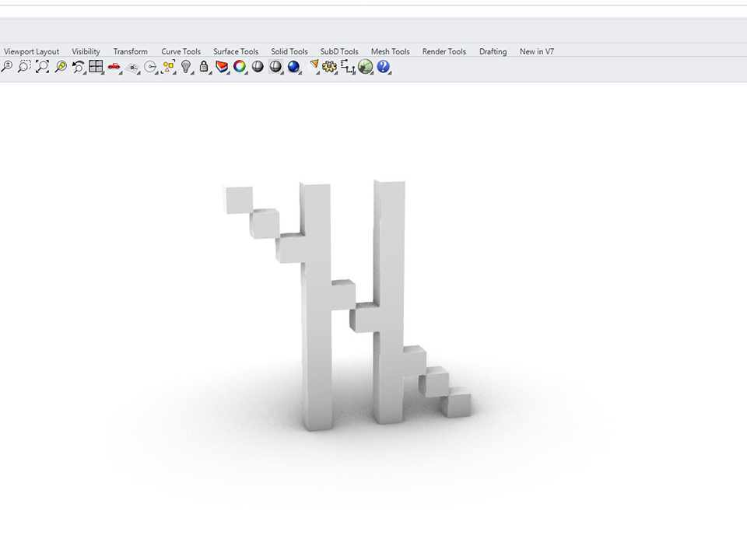Click the Zoom dynamic magnifier icon
747x560 pixels.
[7, 67]
